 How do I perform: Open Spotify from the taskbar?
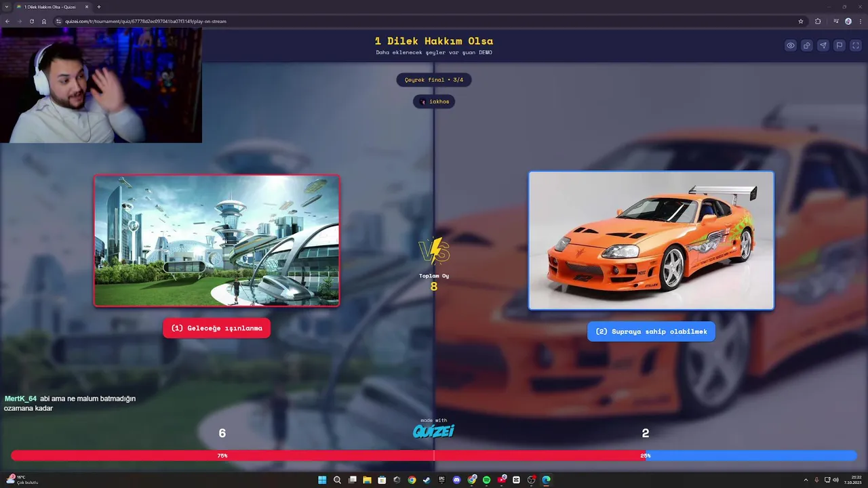(486, 480)
